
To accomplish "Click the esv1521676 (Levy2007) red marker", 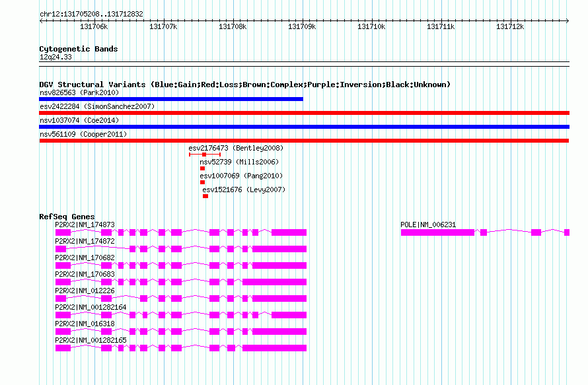I will tap(205, 196).
